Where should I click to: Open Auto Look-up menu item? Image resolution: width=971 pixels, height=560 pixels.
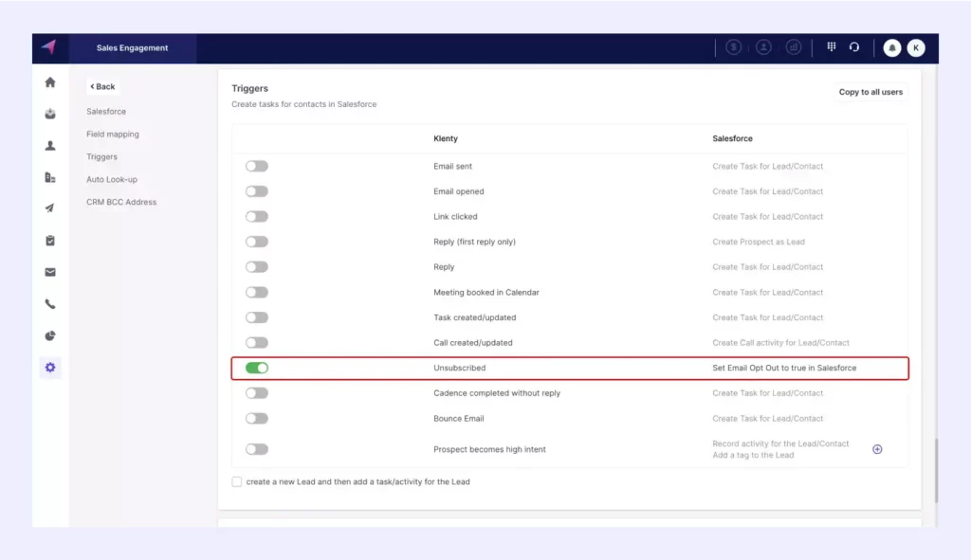click(112, 179)
